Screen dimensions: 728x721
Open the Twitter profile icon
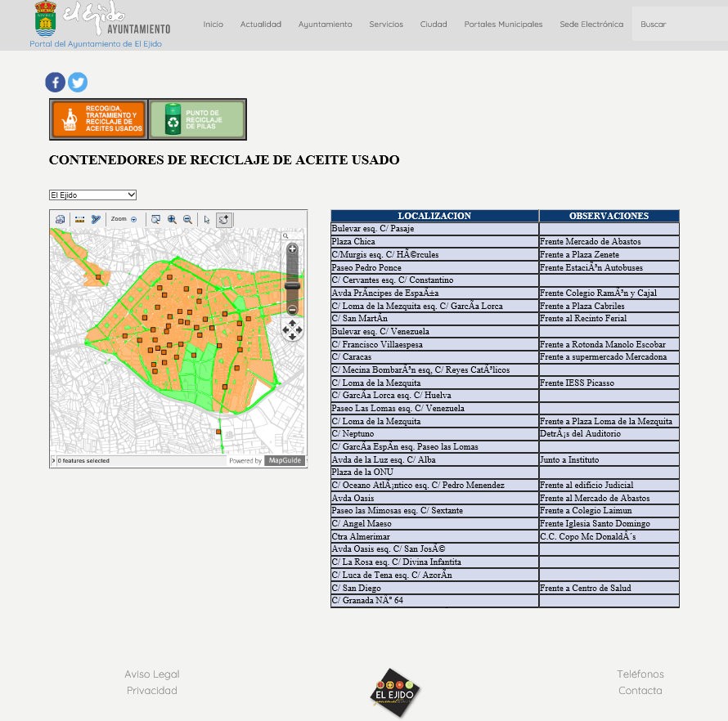coord(78,82)
